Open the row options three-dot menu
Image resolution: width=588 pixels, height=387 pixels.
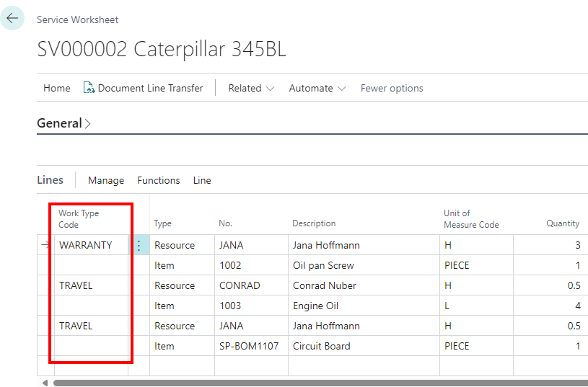pos(139,245)
